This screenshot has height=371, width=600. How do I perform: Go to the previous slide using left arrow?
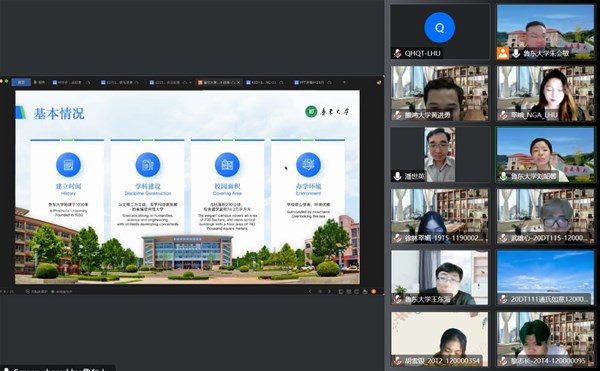[310, 291]
